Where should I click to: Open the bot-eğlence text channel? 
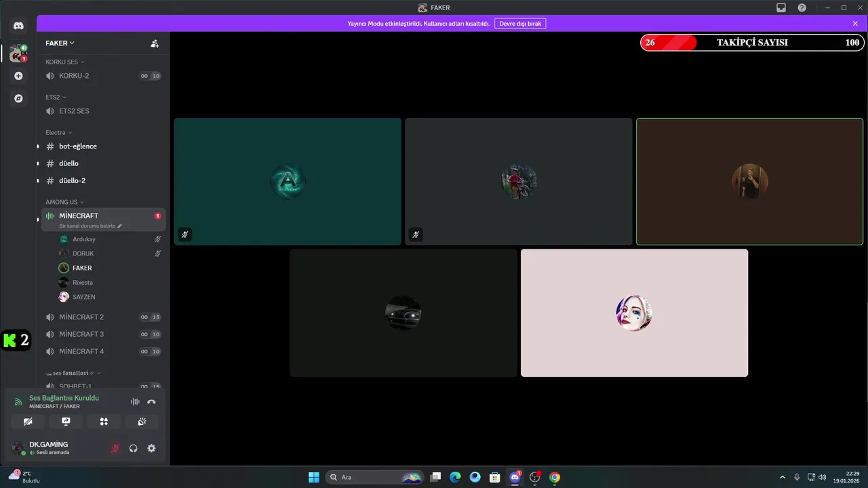point(102,146)
